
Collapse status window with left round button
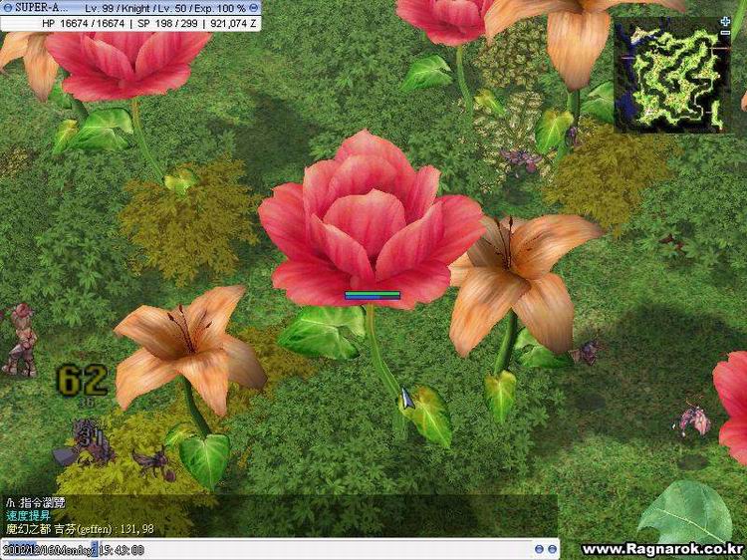click(7, 8)
